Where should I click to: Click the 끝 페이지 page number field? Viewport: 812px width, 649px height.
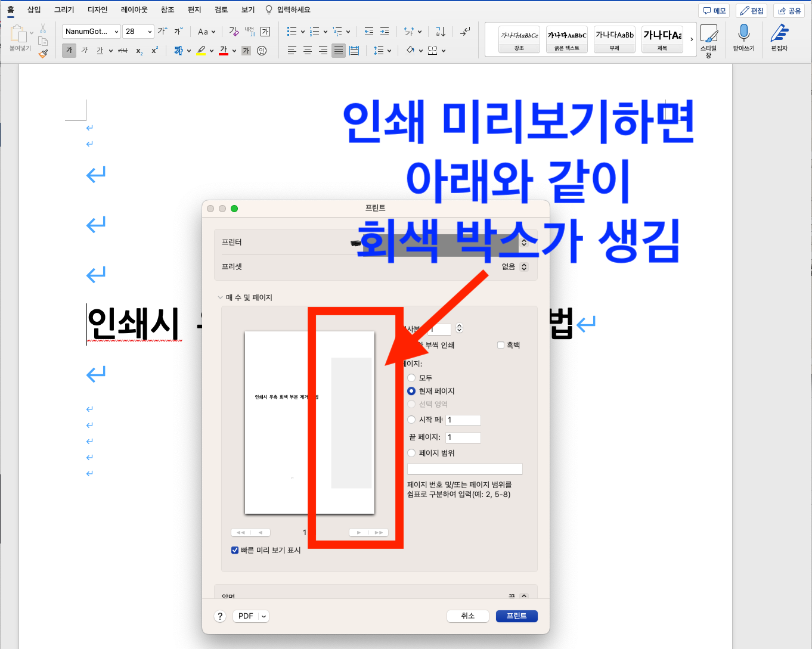pyautogui.click(x=463, y=437)
